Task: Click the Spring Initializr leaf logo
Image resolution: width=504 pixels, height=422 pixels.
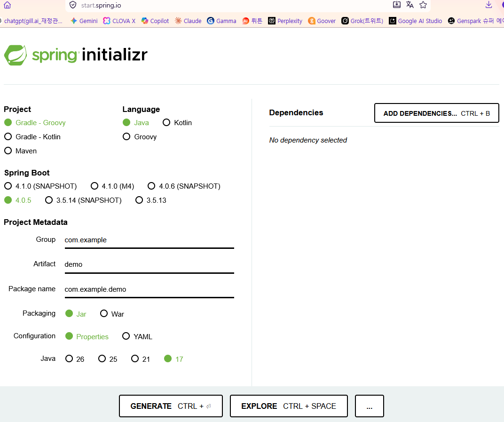Action: tap(16, 55)
